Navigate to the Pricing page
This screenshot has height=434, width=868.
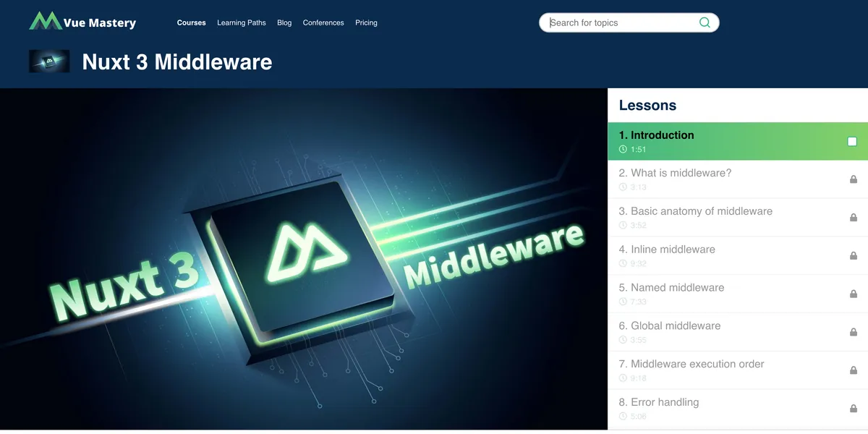(366, 22)
